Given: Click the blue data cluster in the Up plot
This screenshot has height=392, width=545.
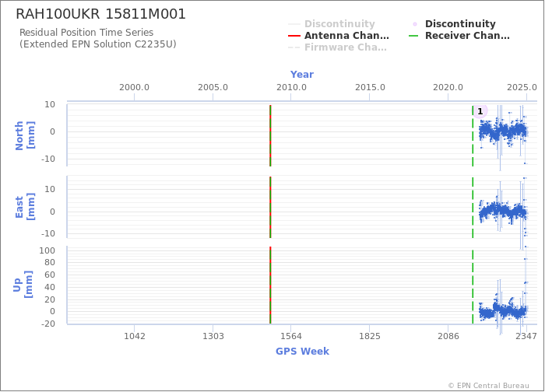Looking at the screenshot, I should click(x=503, y=311).
